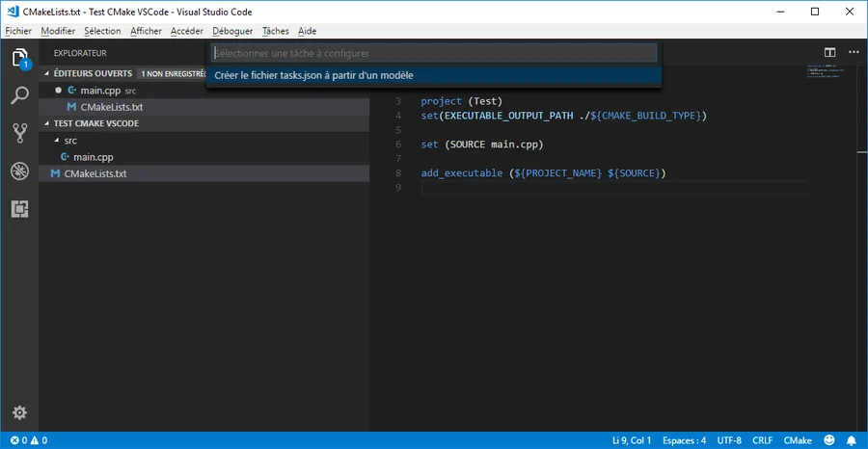Click the EXECUTABLE_OUTPUT_PATH line

click(x=564, y=117)
